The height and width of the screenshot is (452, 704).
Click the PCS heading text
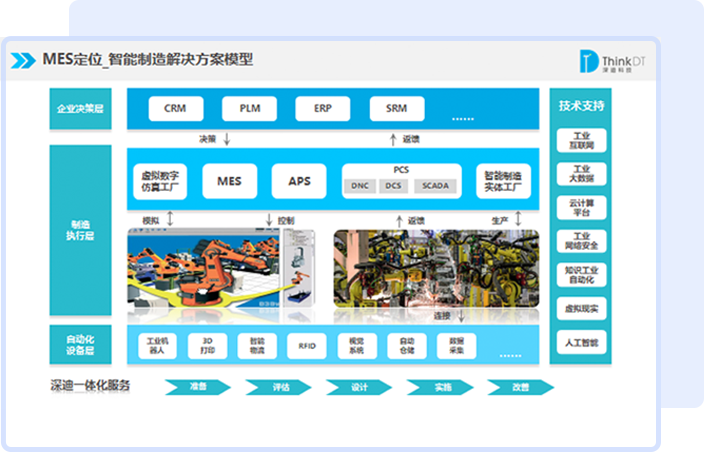tap(401, 170)
